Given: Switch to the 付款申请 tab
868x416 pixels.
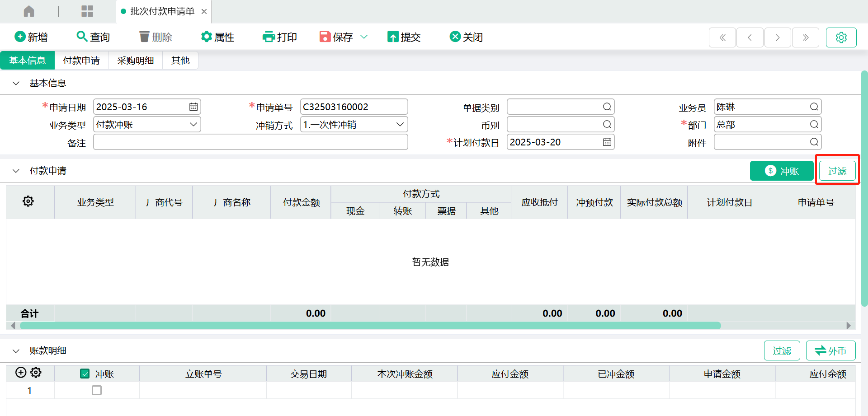Looking at the screenshot, I should pyautogui.click(x=81, y=61).
